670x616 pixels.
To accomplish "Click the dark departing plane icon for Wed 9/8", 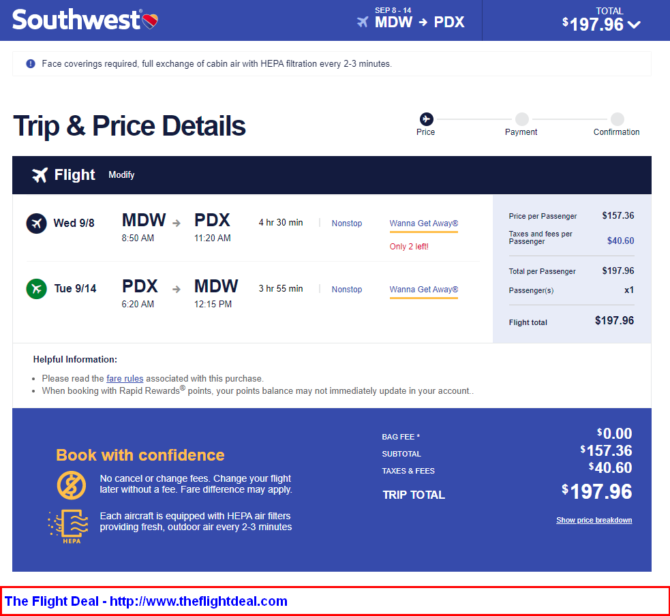I will pyautogui.click(x=36, y=223).
